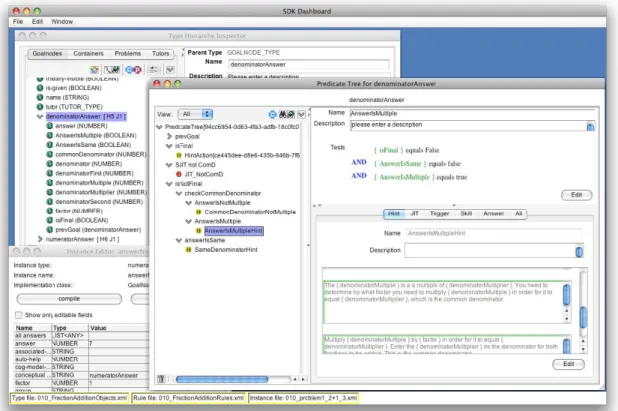Click green icon beside is-given (BOOLEAN)
The image size is (618, 411).
tap(40, 88)
